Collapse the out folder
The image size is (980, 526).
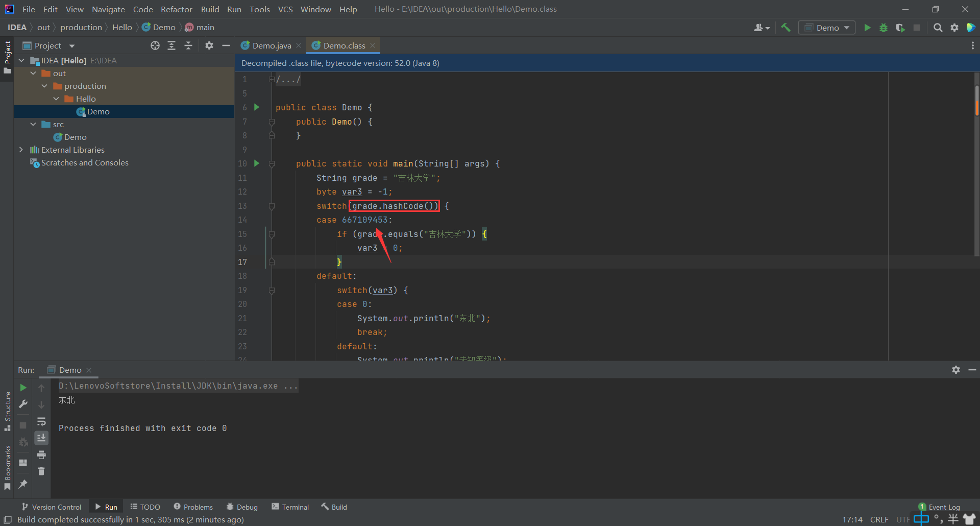pos(33,73)
